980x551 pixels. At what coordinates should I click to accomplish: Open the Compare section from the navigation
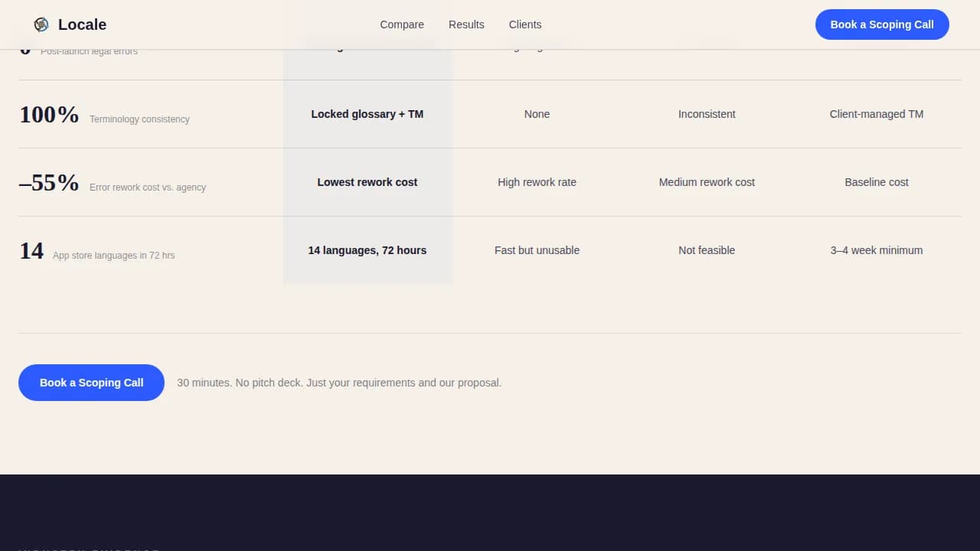[x=401, y=24]
